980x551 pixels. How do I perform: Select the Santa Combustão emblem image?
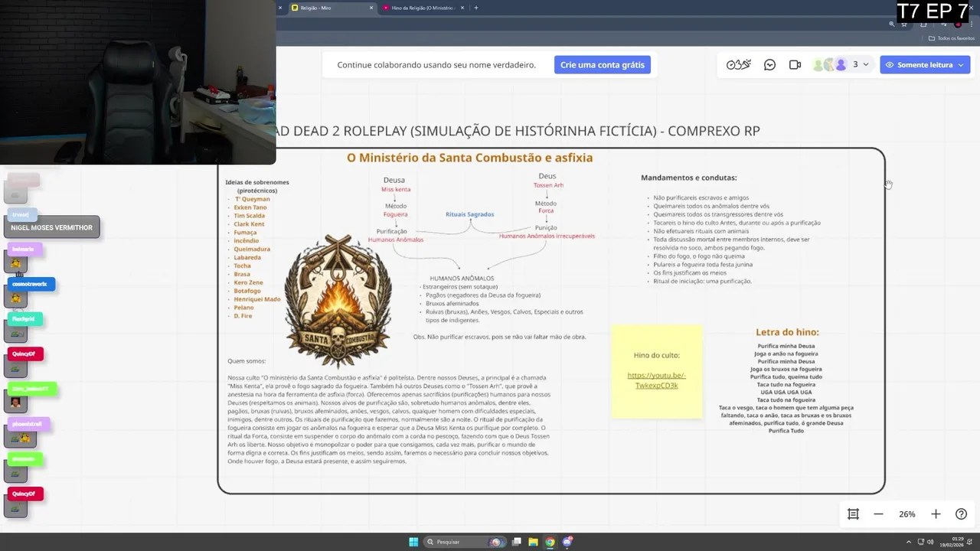point(338,302)
